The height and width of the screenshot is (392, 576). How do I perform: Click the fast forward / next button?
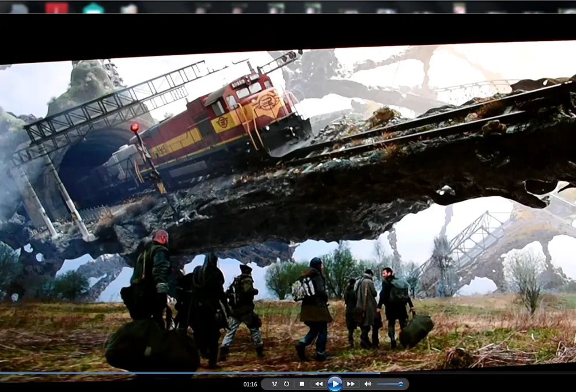(351, 384)
